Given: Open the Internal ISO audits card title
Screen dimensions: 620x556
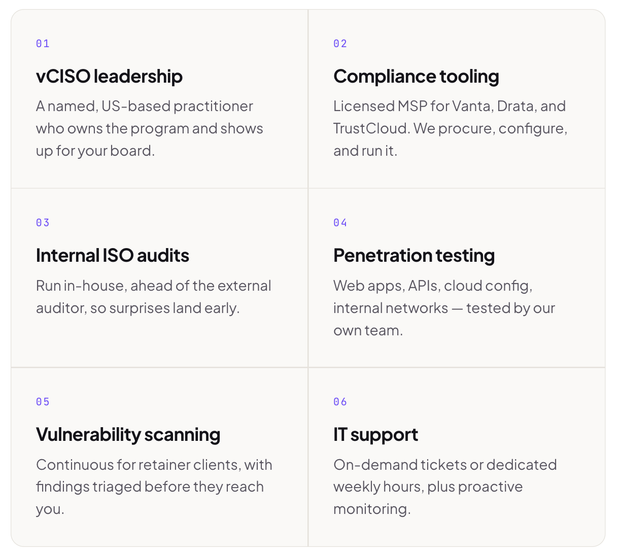Looking at the screenshot, I should click(112, 255).
